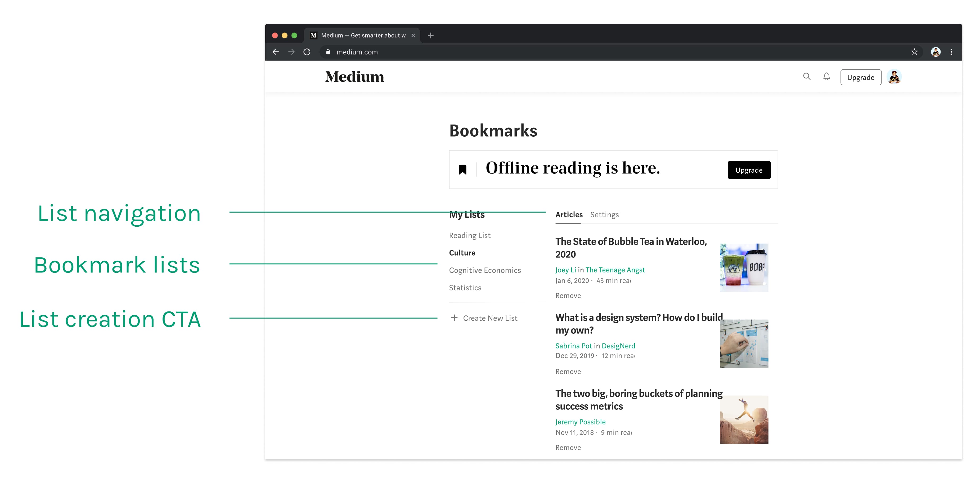Click Offline reading is here text
The image size is (980, 483).
pyautogui.click(x=573, y=168)
